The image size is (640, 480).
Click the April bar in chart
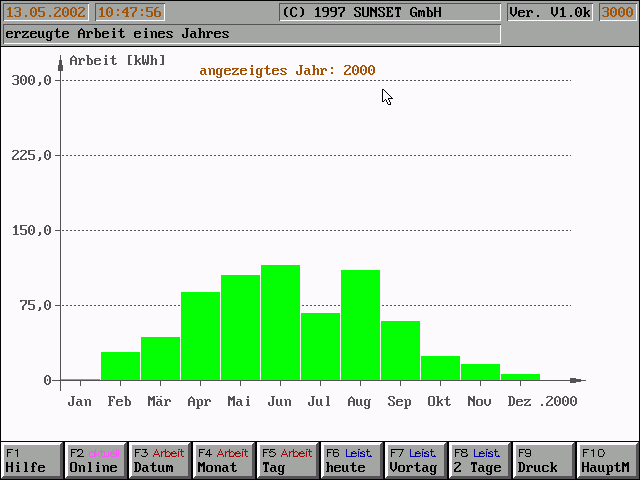(x=200, y=336)
